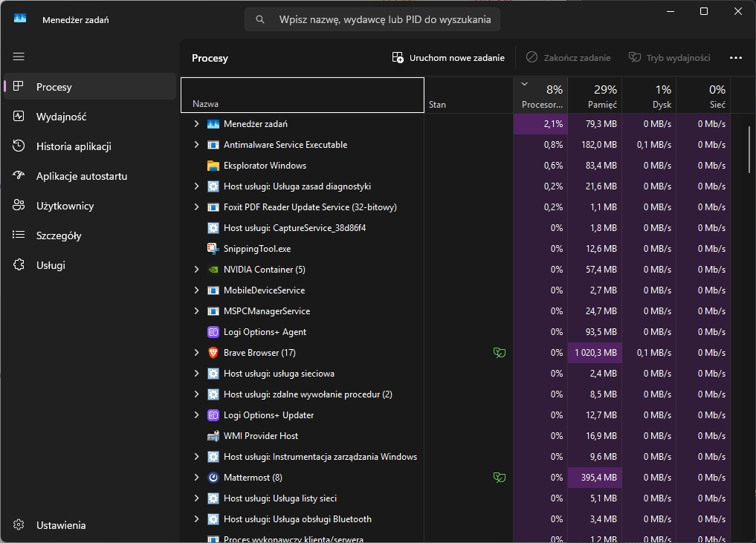Image resolution: width=756 pixels, height=543 pixels.
Task: Expand the NVIDIA Container process group
Action: pos(196,270)
